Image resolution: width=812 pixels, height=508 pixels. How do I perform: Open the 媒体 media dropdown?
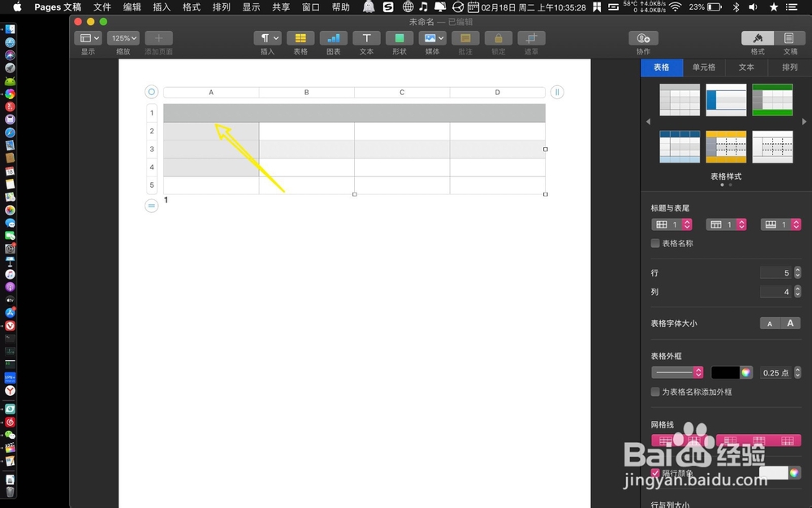(433, 38)
